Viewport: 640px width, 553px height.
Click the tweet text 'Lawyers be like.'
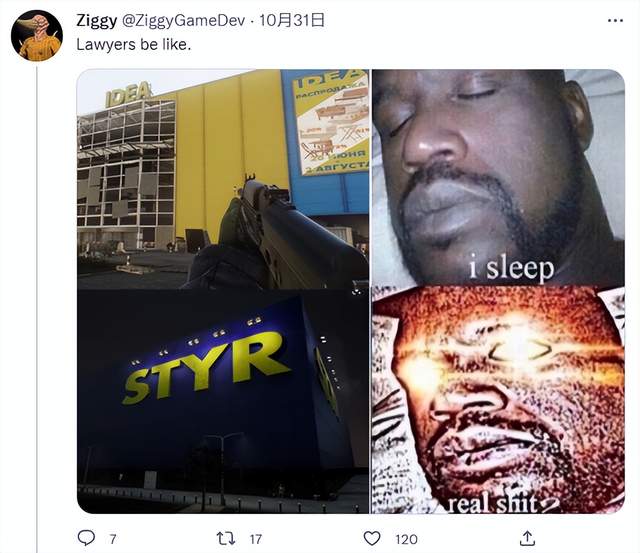coord(133,44)
